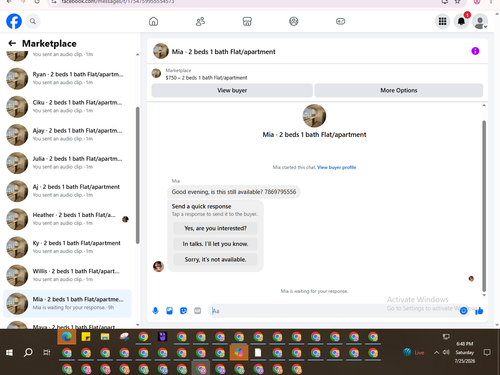Go to the Home feed icon
The width and height of the screenshot is (500, 375).
pos(153,22)
